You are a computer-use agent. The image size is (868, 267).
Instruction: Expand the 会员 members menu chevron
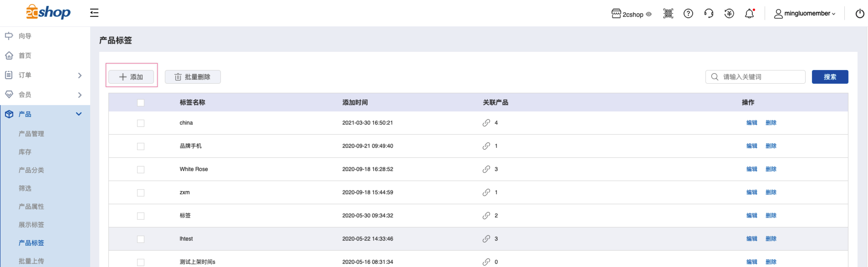coord(80,95)
